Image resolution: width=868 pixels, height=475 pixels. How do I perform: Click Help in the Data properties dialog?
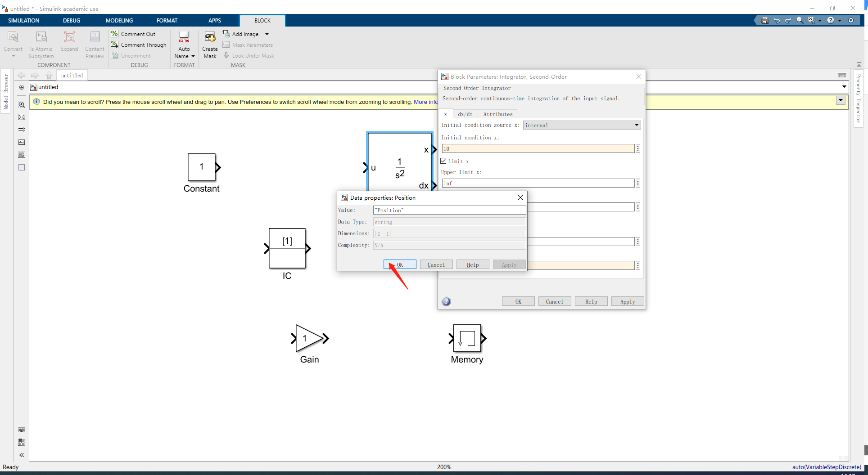click(473, 264)
